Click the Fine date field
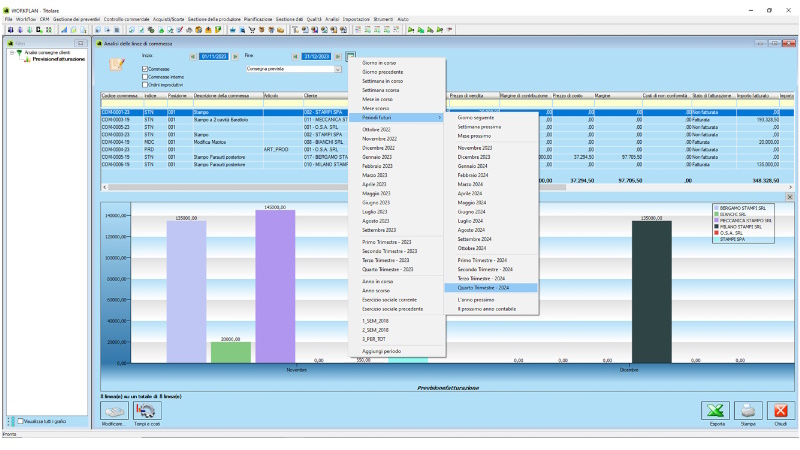800x450 pixels. [316, 57]
